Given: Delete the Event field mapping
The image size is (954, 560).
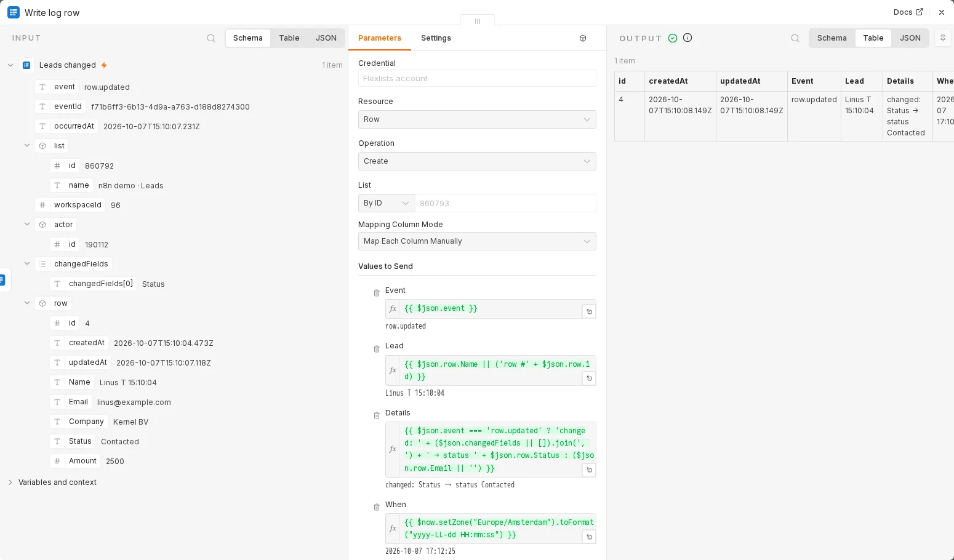Looking at the screenshot, I should coord(377,293).
